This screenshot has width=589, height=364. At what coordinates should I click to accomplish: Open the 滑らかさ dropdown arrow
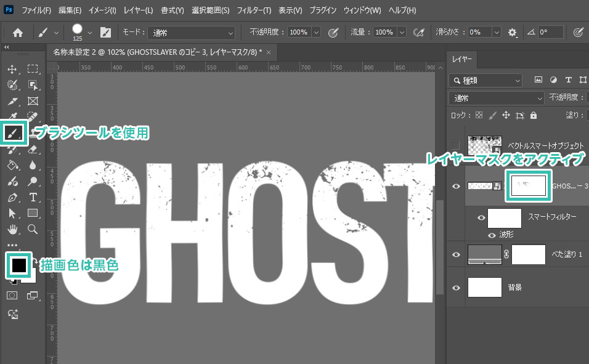pos(497,32)
